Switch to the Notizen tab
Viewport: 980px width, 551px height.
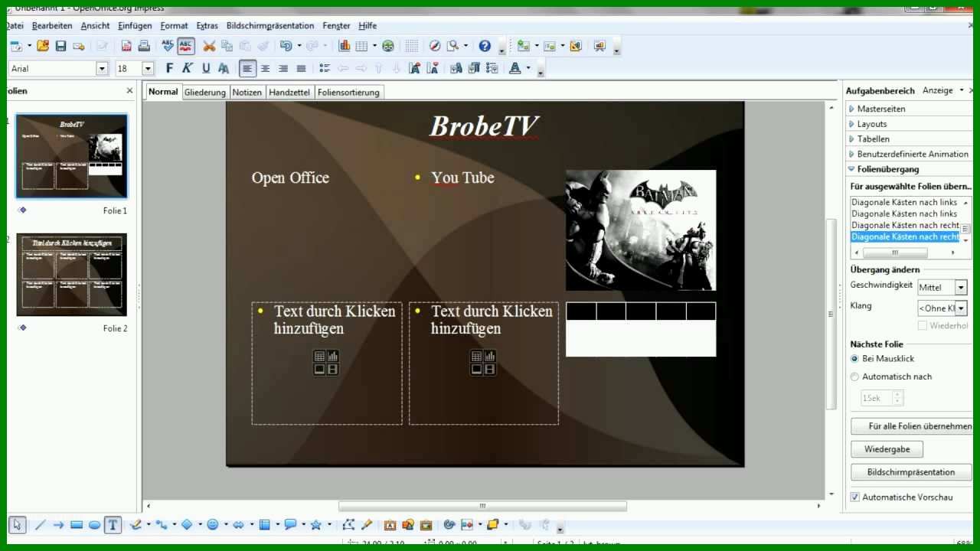point(247,92)
